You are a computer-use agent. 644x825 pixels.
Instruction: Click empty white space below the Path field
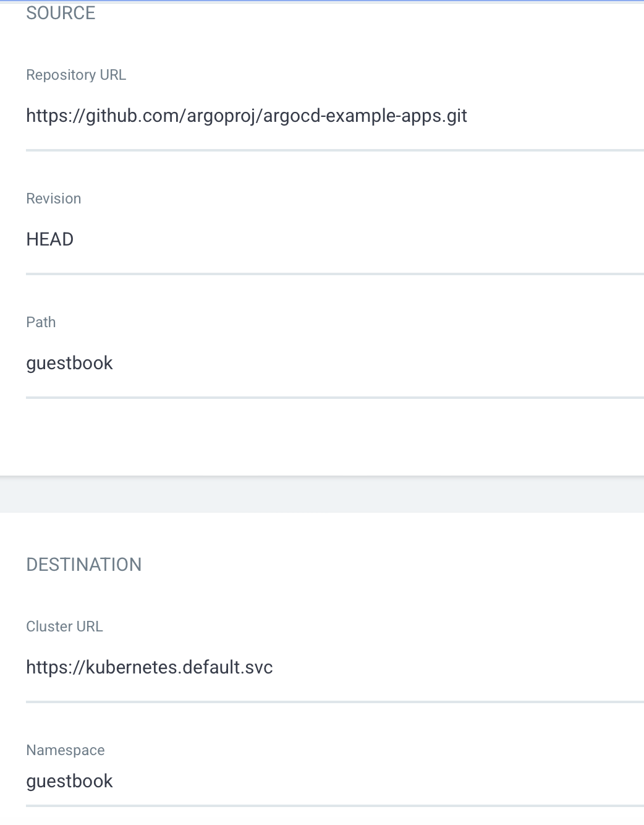point(322,436)
